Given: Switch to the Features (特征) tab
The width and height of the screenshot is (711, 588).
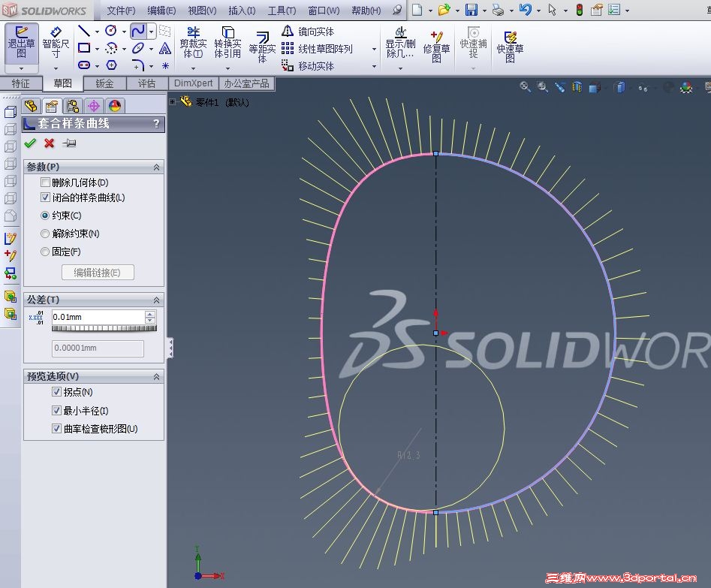Looking at the screenshot, I should (x=20, y=83).
